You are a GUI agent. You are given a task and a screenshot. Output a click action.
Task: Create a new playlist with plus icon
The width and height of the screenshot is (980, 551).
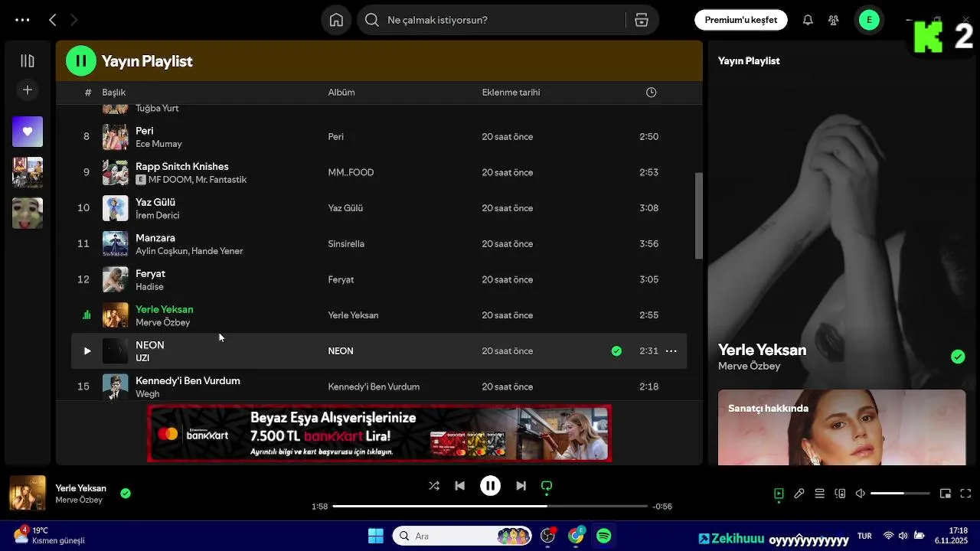click(28, 90)
